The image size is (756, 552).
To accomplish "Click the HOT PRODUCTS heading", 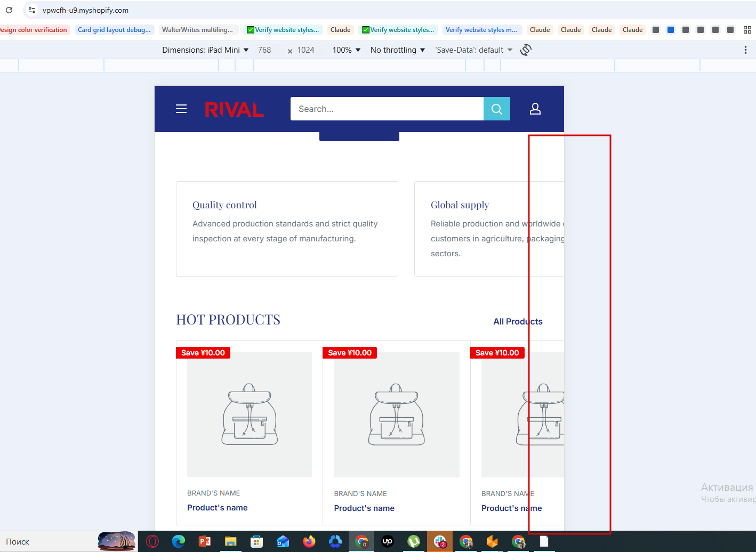I will click(228, 320).
